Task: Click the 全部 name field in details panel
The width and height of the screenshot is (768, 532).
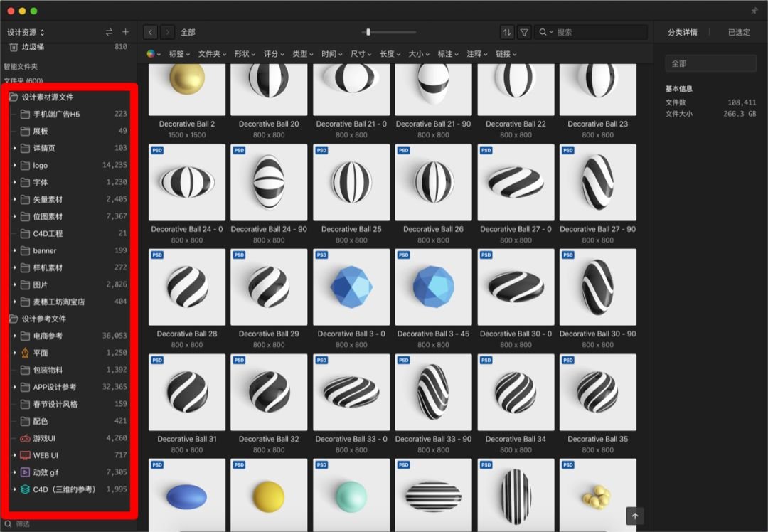Action: click(710, 64)
